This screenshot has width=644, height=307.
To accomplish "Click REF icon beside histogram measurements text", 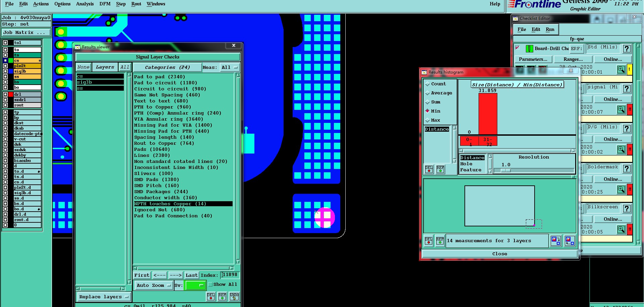I will click(x=440, y=241).
